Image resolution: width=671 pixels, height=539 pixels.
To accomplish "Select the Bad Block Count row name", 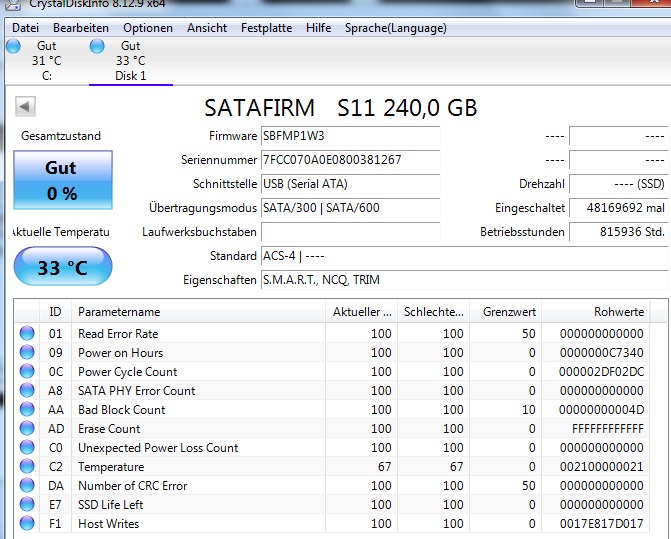I will pyautogui.click(x=122, y=410).
